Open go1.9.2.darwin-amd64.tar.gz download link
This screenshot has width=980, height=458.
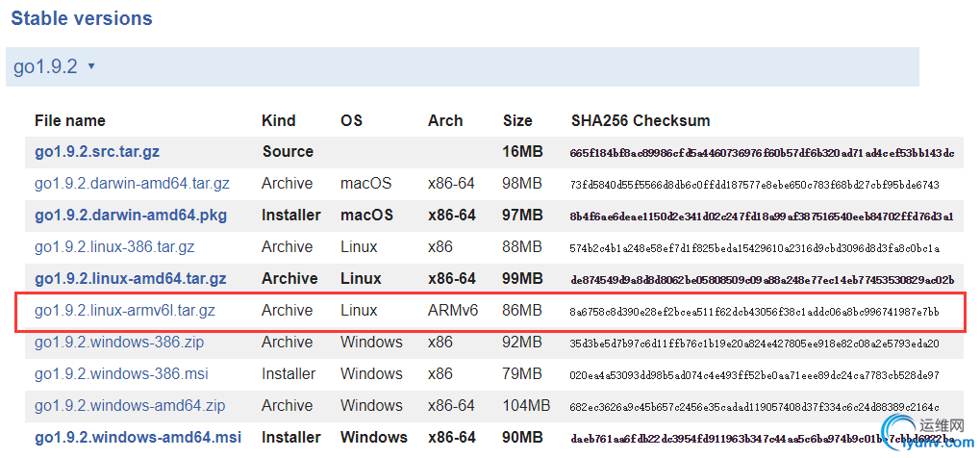(132, 184)
